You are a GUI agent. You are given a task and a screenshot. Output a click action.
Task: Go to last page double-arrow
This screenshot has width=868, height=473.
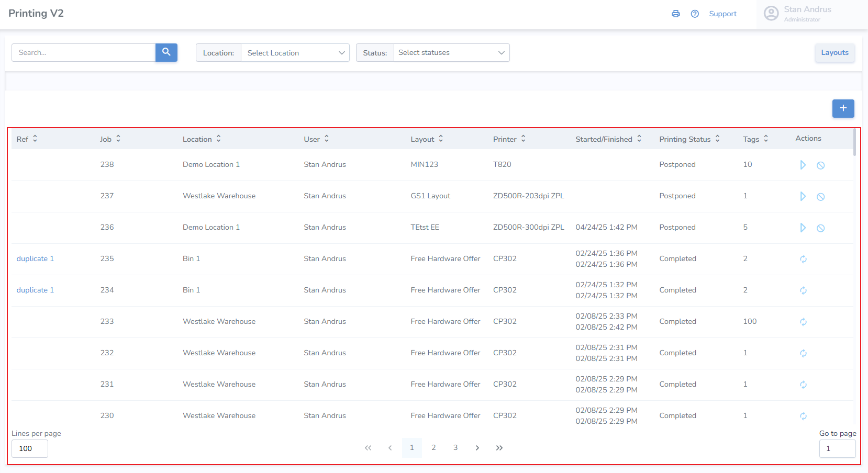tap(499, 448)
